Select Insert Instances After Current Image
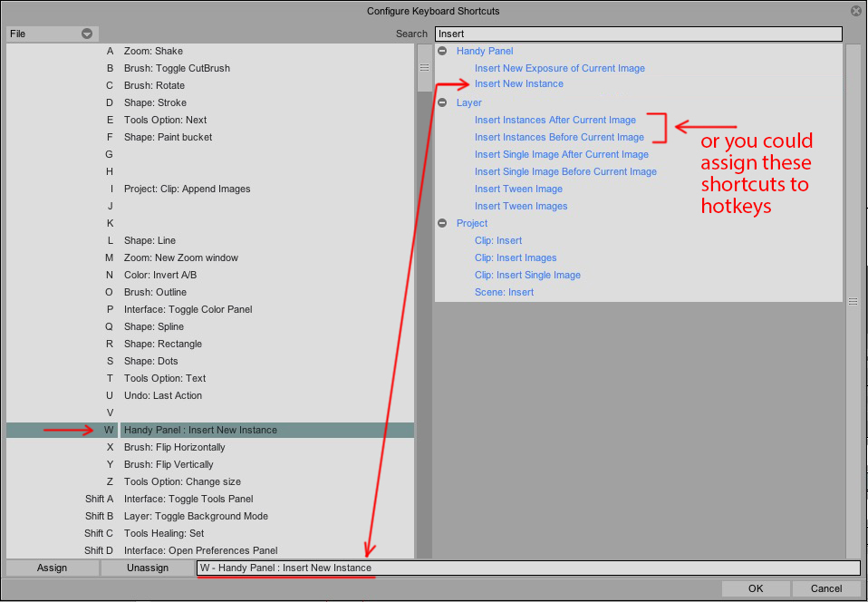This screenshot has width=868, height=602. pos(555,120)
